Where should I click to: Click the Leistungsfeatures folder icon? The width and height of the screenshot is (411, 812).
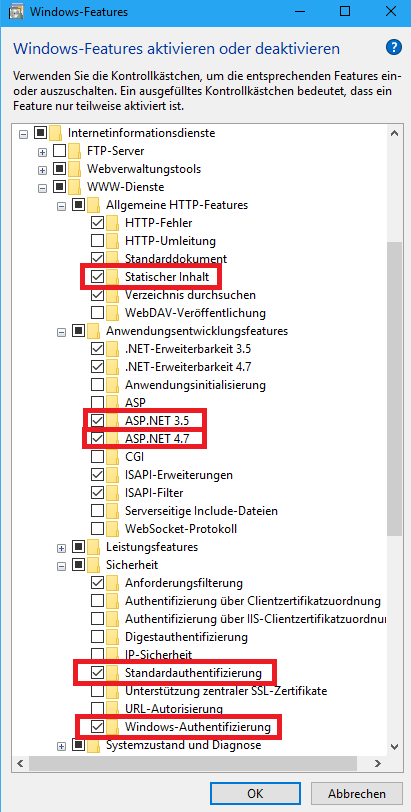93,546
